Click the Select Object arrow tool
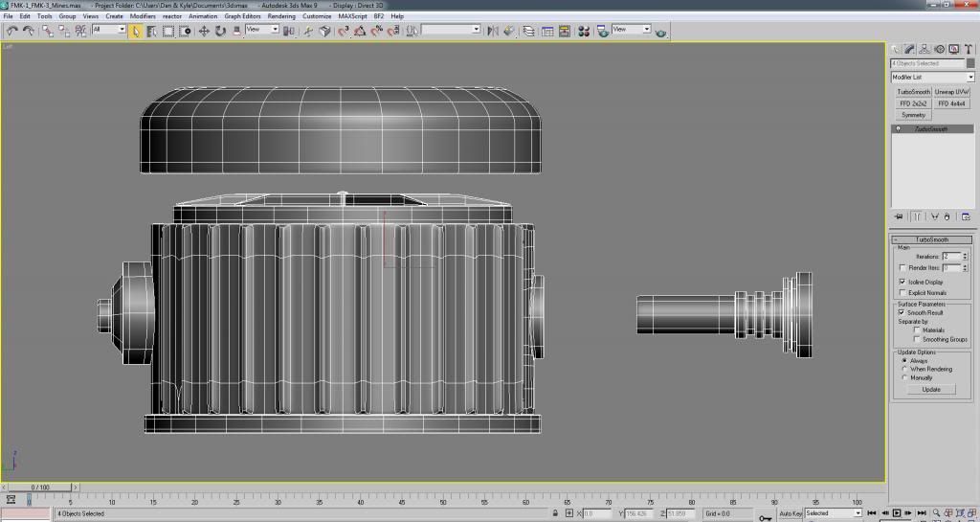980x522 pixels. tap(136, 31)
